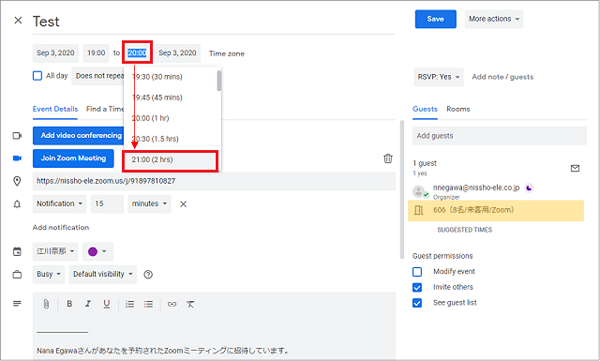Click Add video conferencing button

79,136
